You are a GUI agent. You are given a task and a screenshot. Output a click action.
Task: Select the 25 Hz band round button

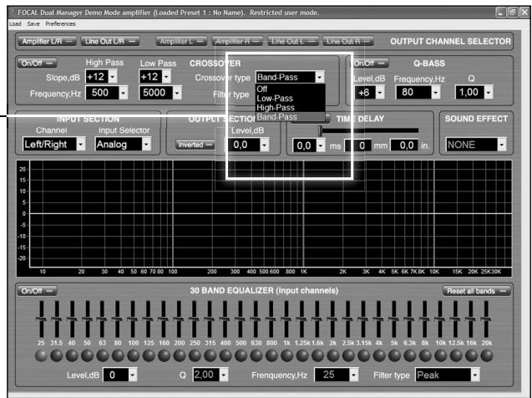point(42,355)
